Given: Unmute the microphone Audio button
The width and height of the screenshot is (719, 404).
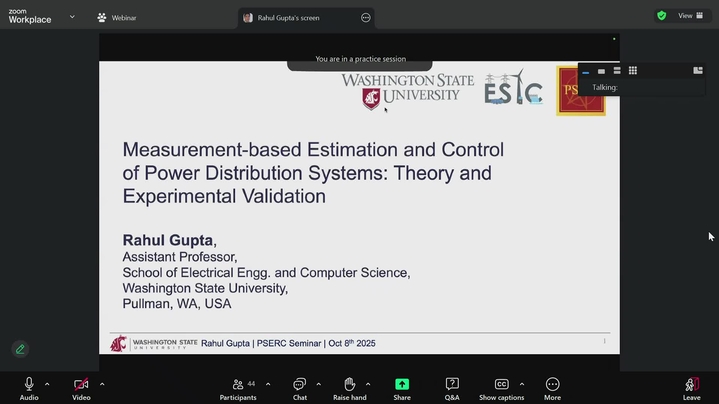Looking at the screenshot, I should 29,385.
